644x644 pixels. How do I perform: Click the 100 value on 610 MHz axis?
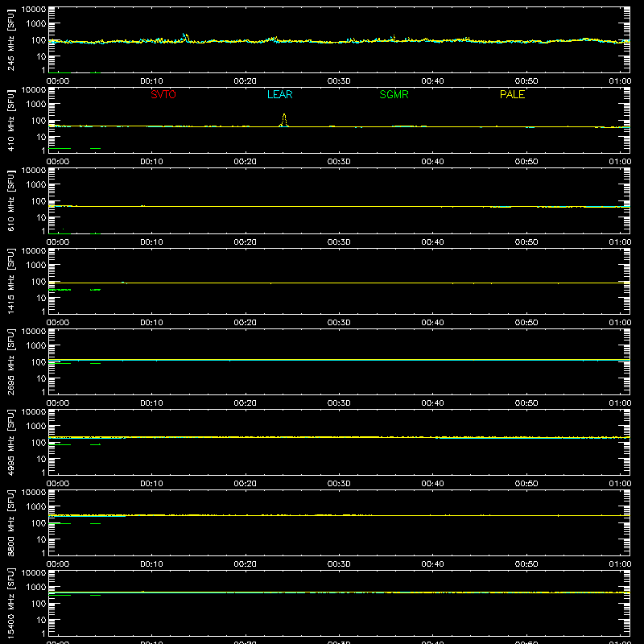click(x=39, y=201)
